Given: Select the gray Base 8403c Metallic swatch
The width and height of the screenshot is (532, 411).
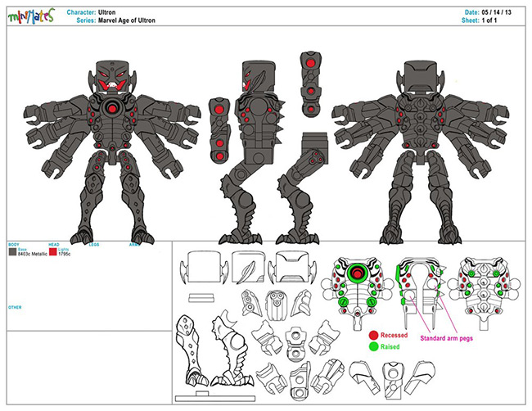Looking at the screenshot, I should coord(12,251).
